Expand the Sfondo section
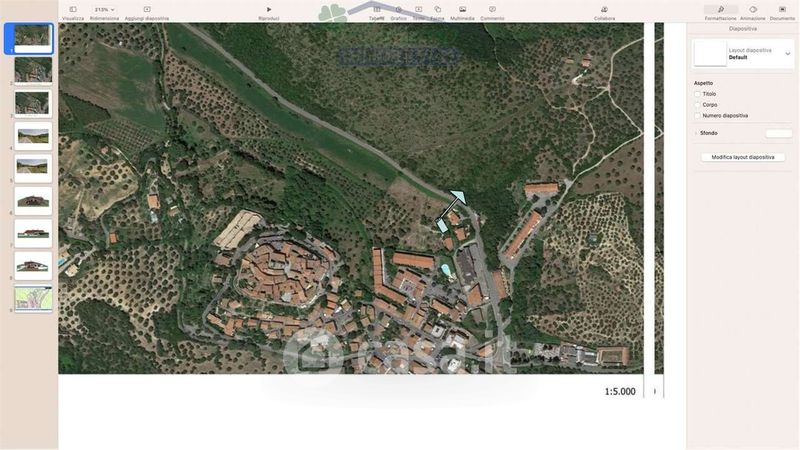The height and width of the screenshot is (450, 800). [696, 133]
